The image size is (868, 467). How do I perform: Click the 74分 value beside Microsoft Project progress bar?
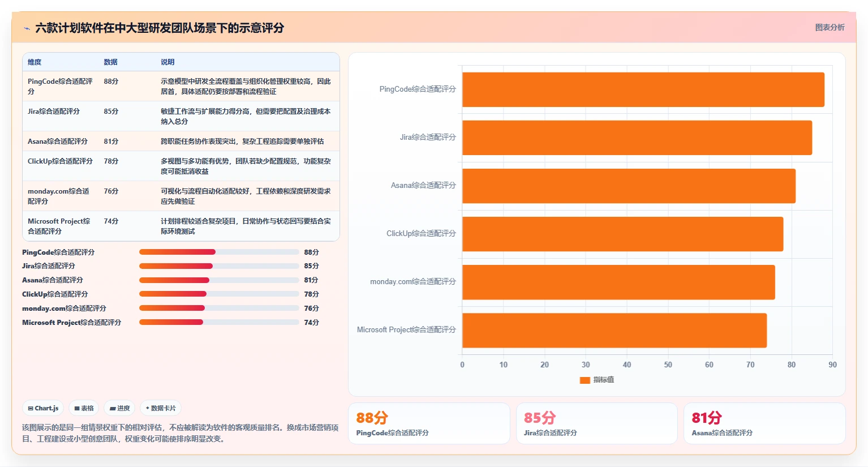tap(311, 323)
